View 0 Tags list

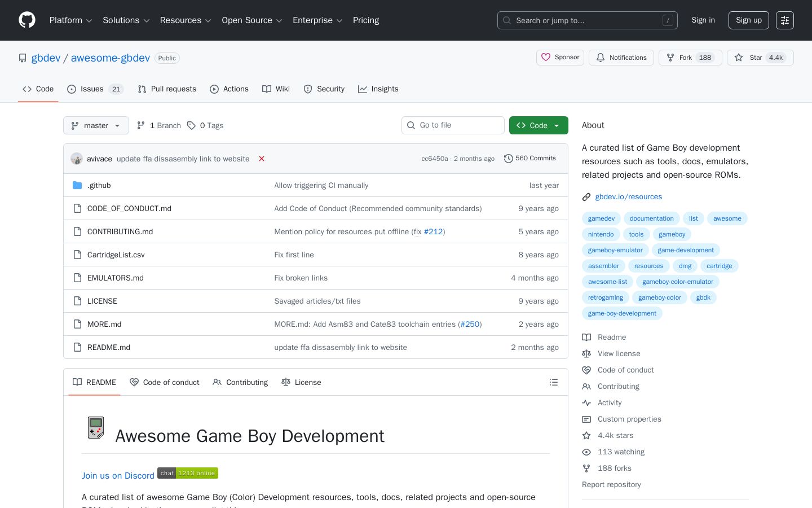[205, 125]
